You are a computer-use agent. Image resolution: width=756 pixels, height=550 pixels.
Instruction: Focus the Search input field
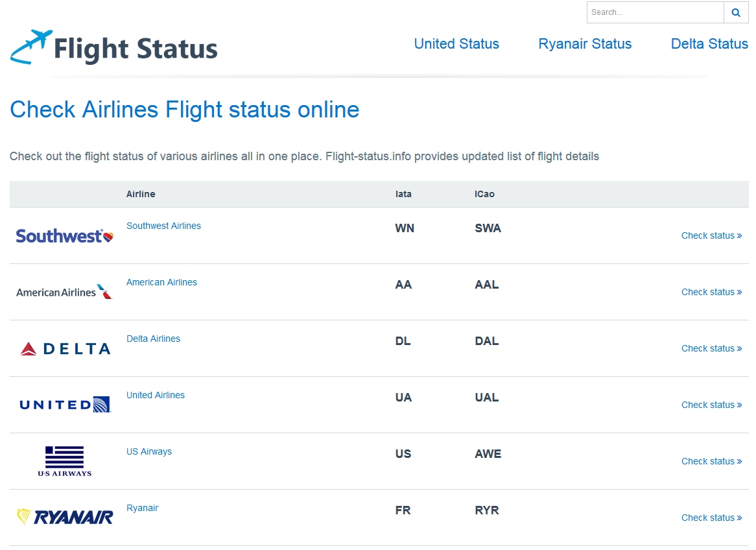point(656,12)
